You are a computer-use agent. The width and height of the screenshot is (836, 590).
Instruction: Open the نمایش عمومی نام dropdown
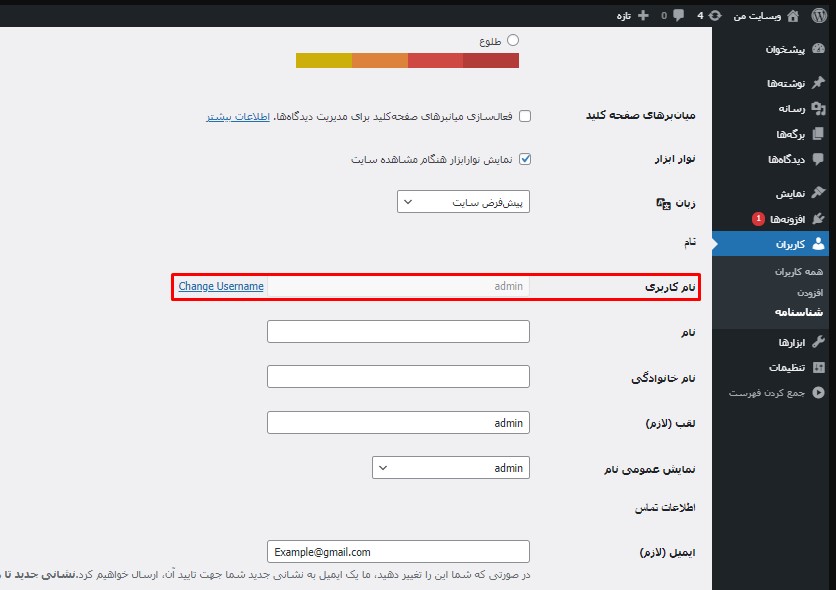click(451, 467)
